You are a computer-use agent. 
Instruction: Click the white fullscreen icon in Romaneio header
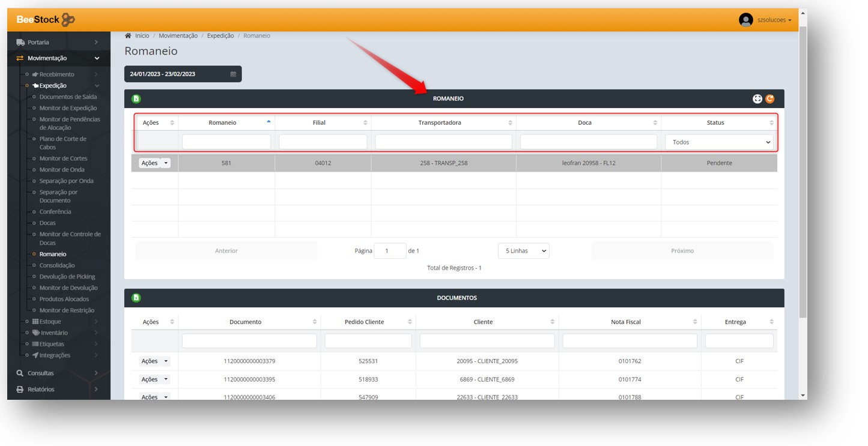coord(757,99)
